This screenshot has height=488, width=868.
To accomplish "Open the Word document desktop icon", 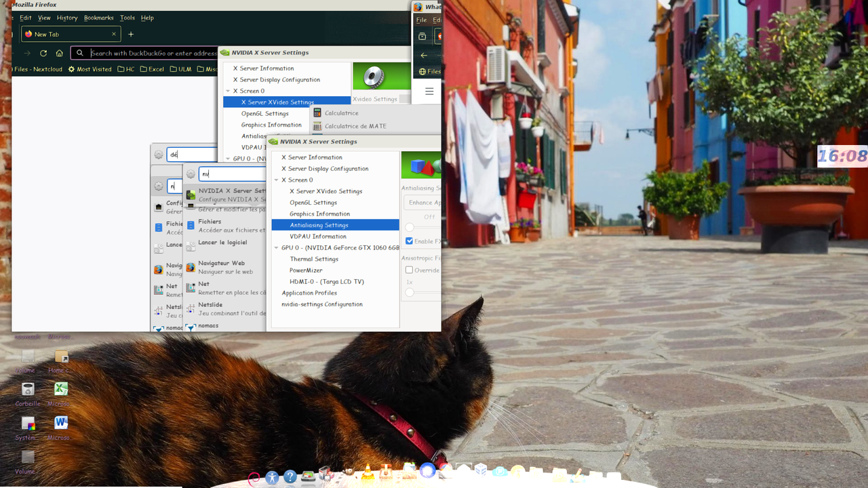I will pyautogui.click(x=60, y=427).
